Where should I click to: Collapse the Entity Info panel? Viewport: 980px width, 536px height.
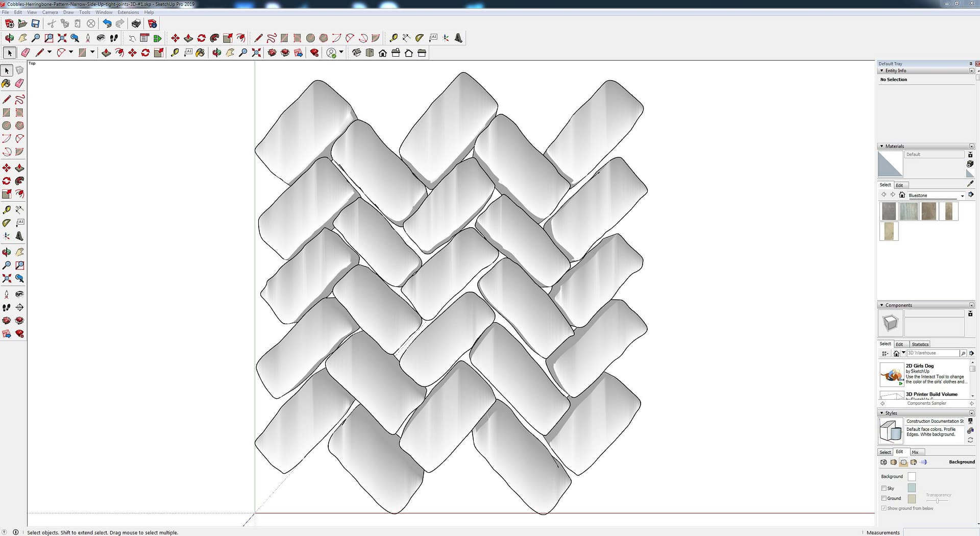point(881,70)
